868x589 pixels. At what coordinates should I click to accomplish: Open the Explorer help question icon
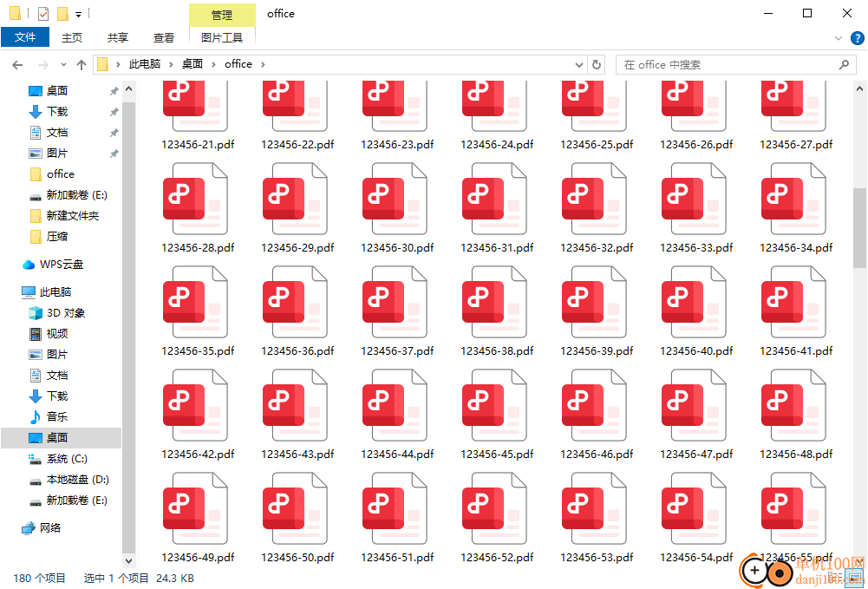[x=857, y=38]
